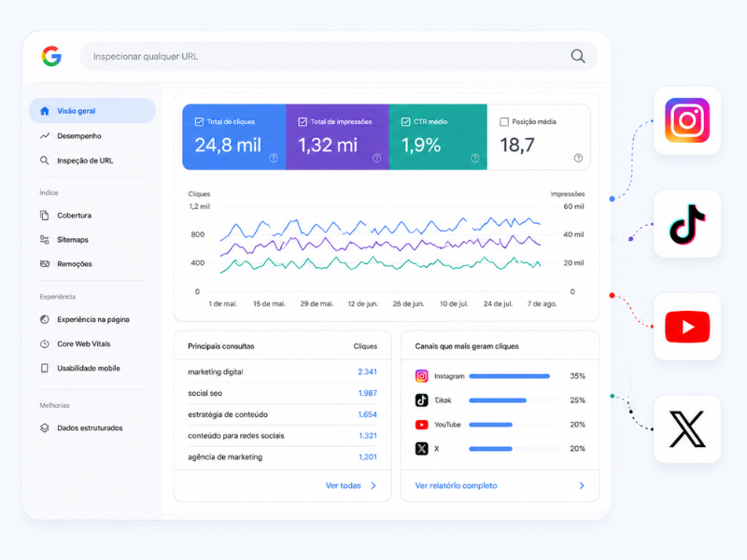Click help icon on CTR médio card
This screenshot has height=560, width=747.
(475, 158)
